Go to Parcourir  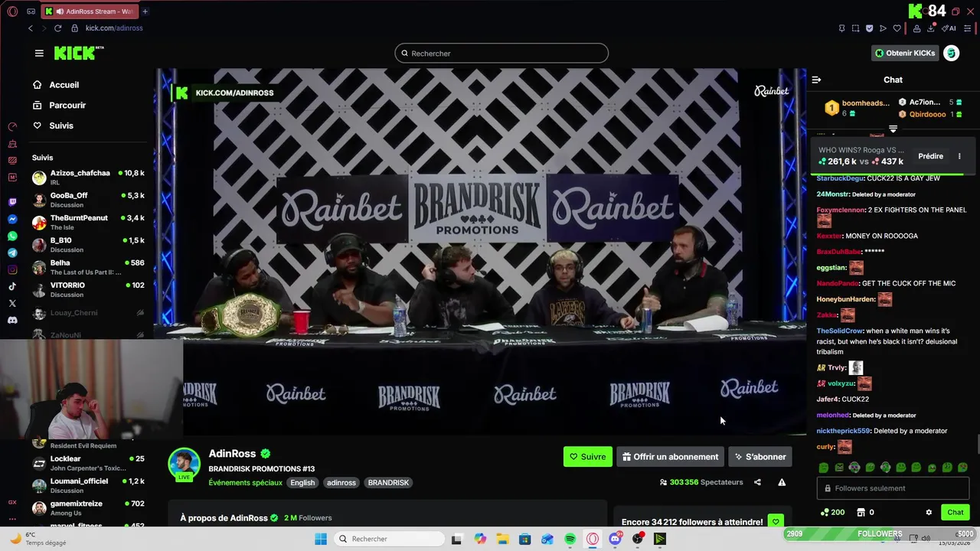(58, 105)
